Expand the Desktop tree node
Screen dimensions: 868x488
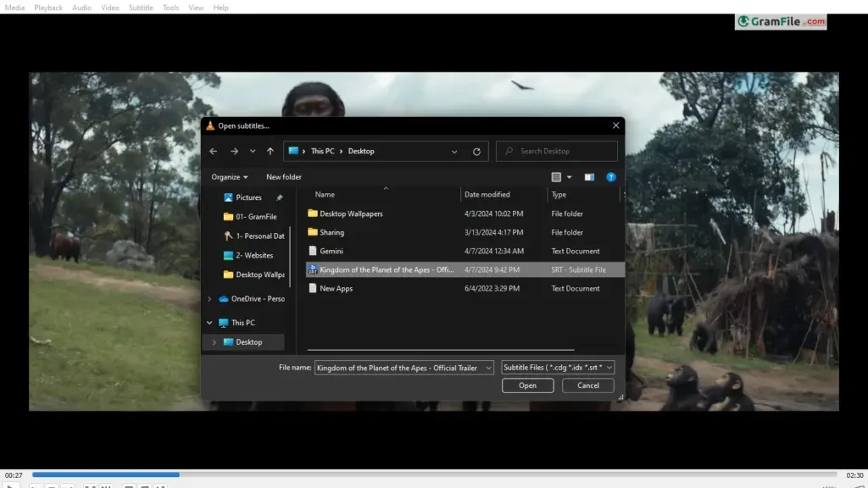214,342
